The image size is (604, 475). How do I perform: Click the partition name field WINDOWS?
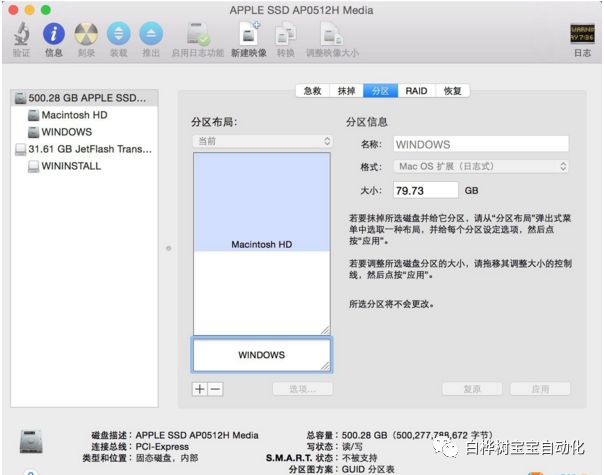481,144
